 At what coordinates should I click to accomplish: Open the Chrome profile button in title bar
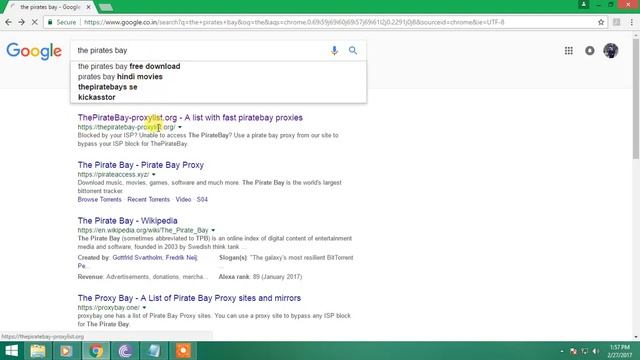click(x=584, y=4)
